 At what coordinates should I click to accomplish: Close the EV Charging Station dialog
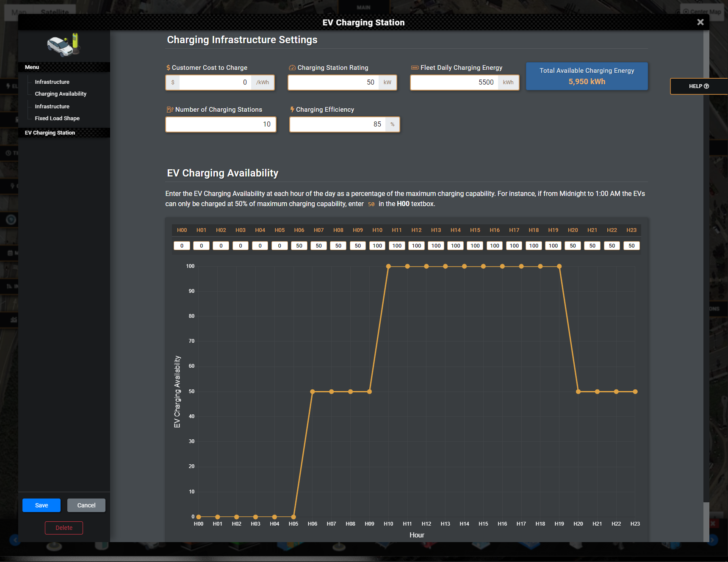click(700, 22)
